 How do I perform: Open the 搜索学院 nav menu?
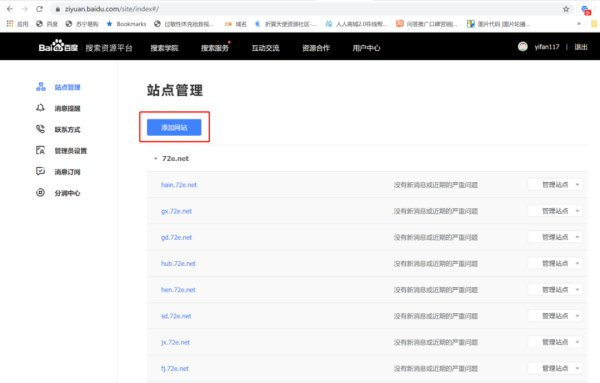click(164, 48)
